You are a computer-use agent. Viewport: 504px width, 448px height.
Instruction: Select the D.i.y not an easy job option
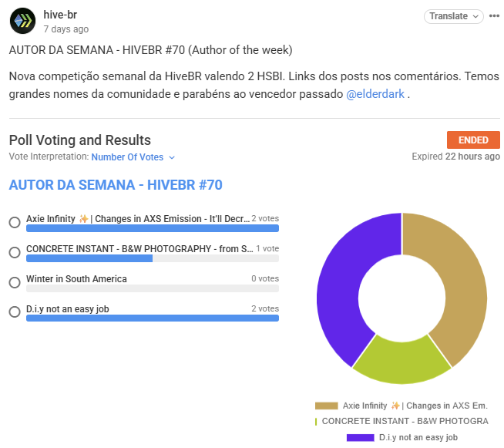[x=15, y=312]
